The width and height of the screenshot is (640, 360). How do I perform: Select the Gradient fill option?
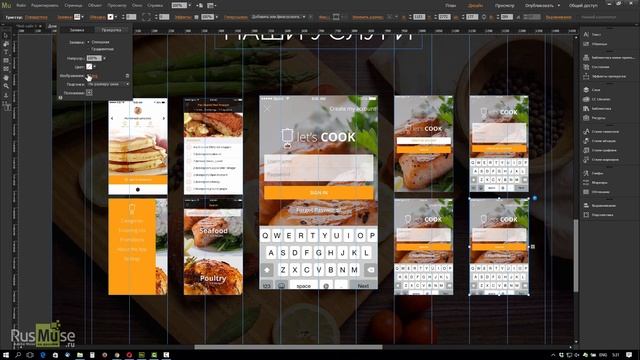(x=102, y=49)
